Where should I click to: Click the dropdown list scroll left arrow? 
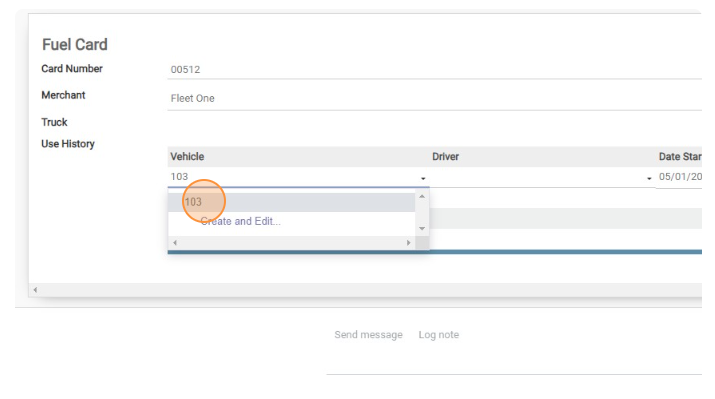175,243
